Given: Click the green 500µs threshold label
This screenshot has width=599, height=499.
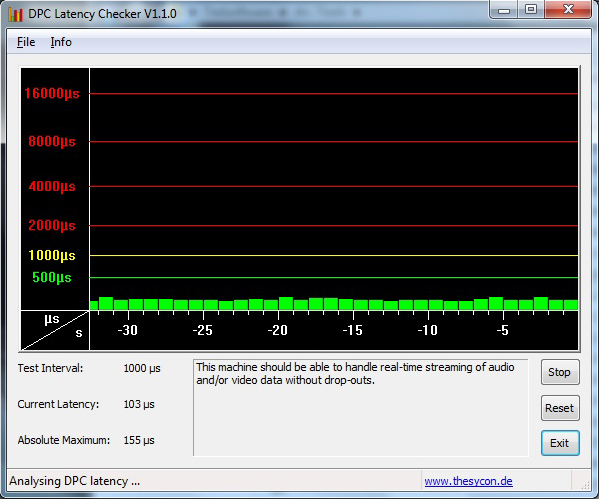Looking at the screenshot, I should 52,277.
